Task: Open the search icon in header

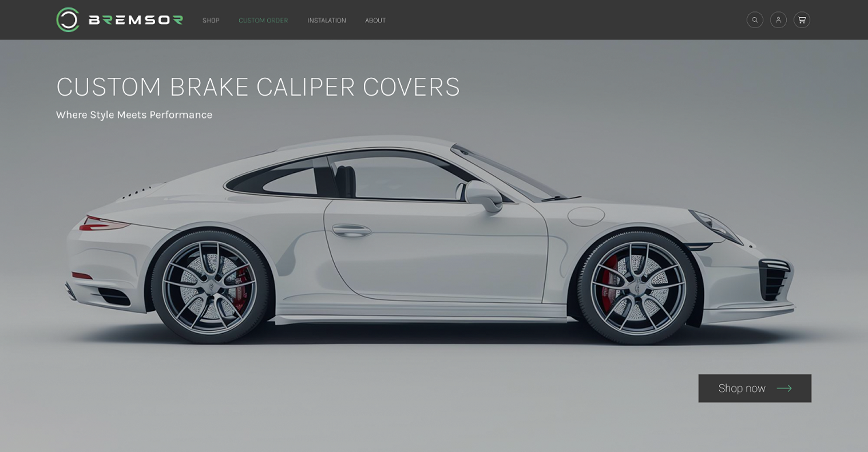Action: point(755,20)
